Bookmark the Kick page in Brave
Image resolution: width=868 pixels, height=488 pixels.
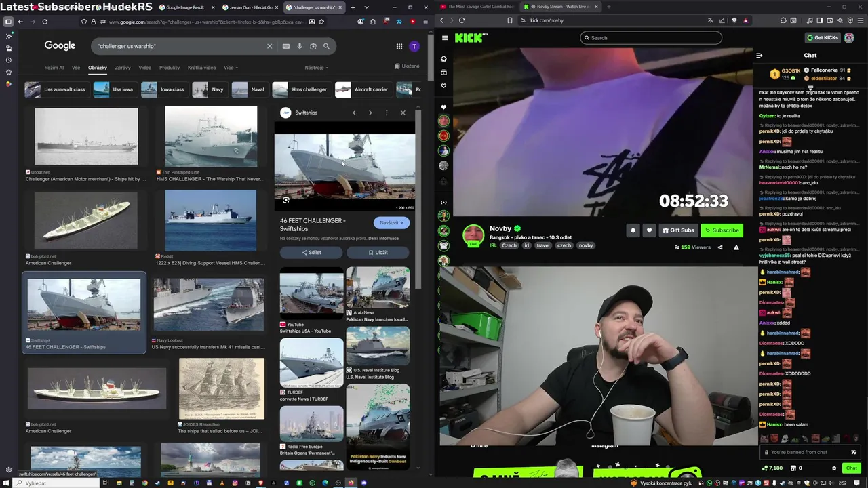click(510, 20)
